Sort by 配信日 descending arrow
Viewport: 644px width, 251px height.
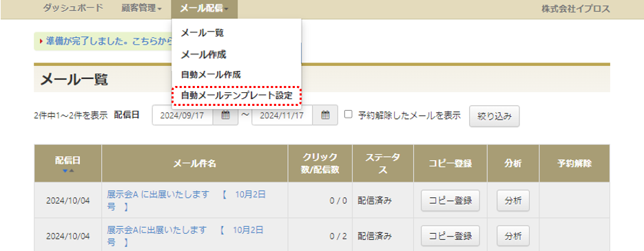click(x=65, y=171)
